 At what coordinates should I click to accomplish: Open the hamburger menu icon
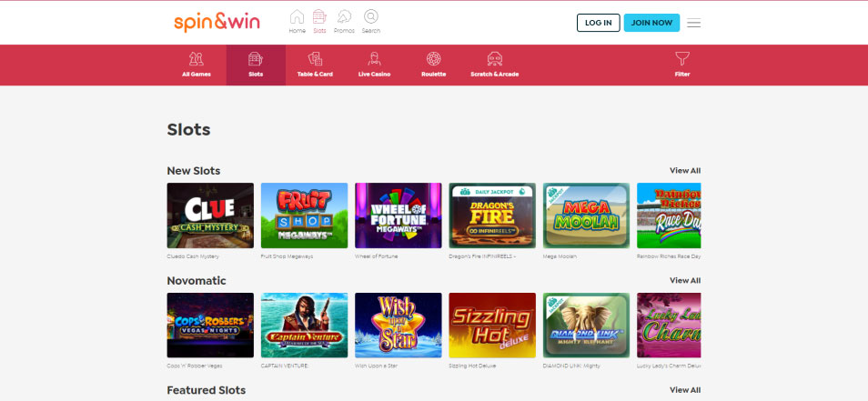click(693, 23)
